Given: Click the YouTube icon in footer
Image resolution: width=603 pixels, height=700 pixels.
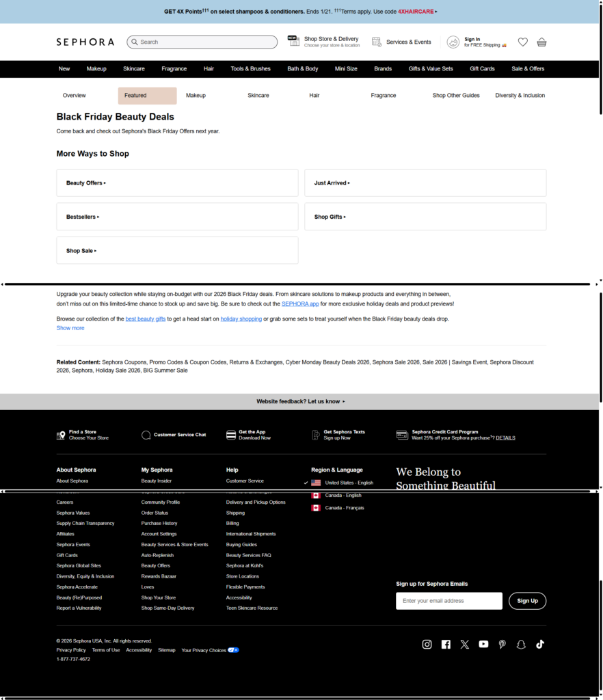Looking at the screenshot, I should pos(483,644).
